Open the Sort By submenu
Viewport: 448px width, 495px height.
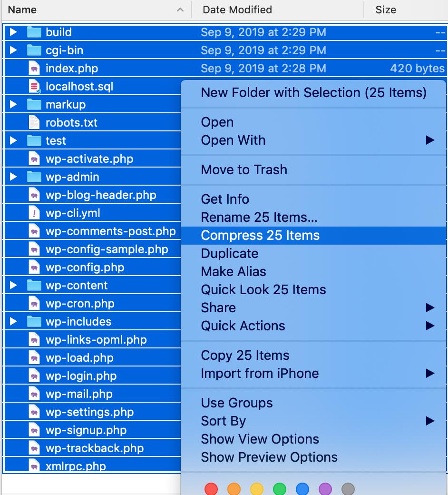point(313,421)
